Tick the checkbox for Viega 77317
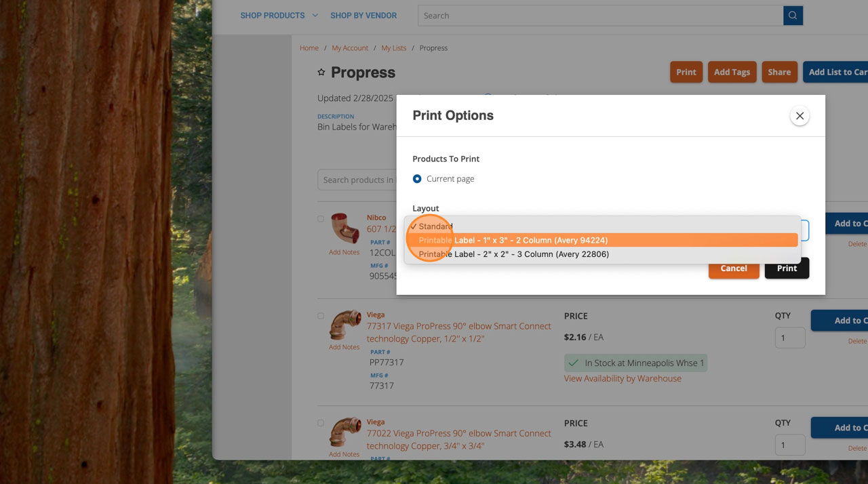 coord(321,316)
